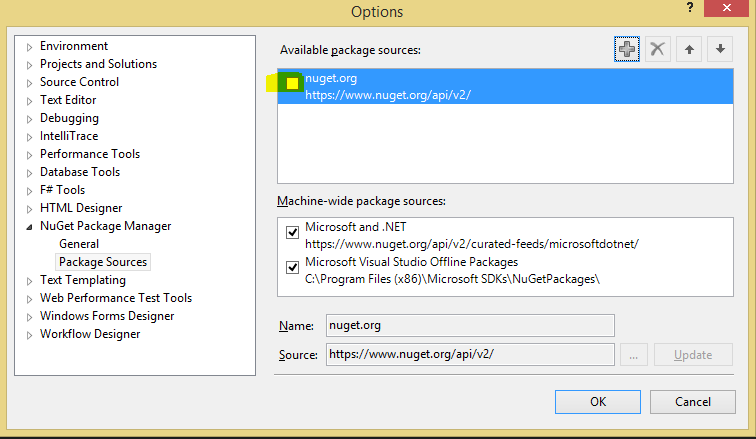Open Web Performance Test Tools category

(116, 298)
